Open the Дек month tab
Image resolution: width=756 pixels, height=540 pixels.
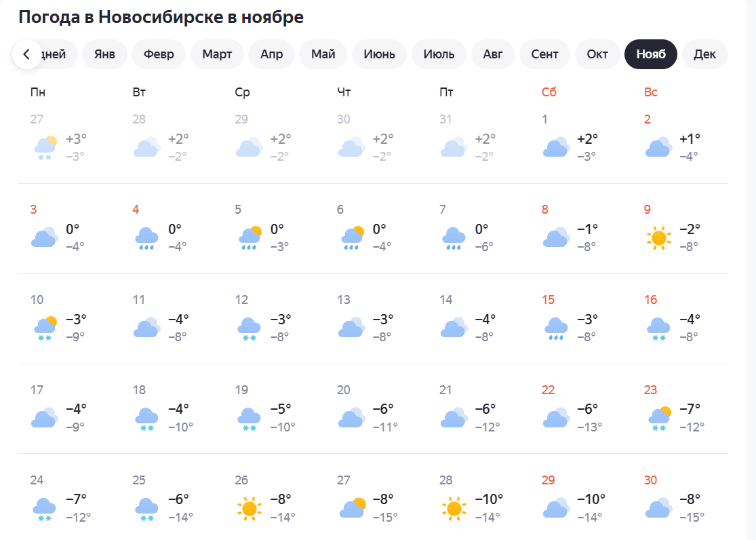(704, 54)
